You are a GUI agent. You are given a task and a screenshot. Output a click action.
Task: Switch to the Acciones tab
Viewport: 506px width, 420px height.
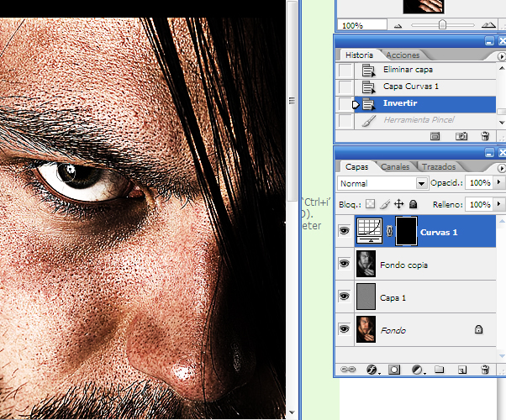click(403, 55)
